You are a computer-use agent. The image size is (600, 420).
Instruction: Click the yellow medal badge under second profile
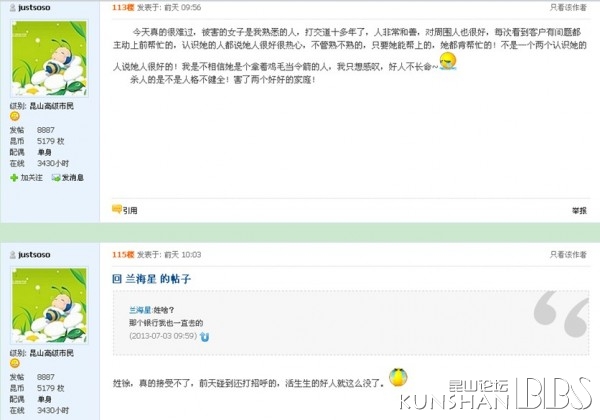click(15, 363)
